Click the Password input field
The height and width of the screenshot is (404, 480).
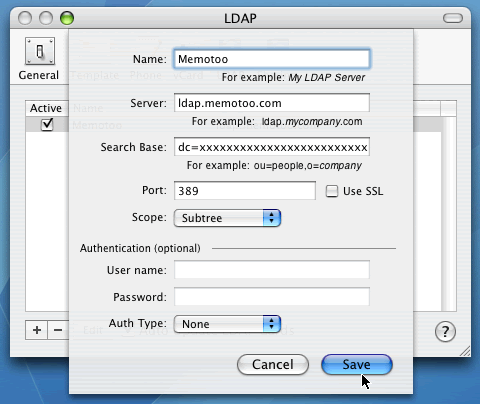(272, 297)
